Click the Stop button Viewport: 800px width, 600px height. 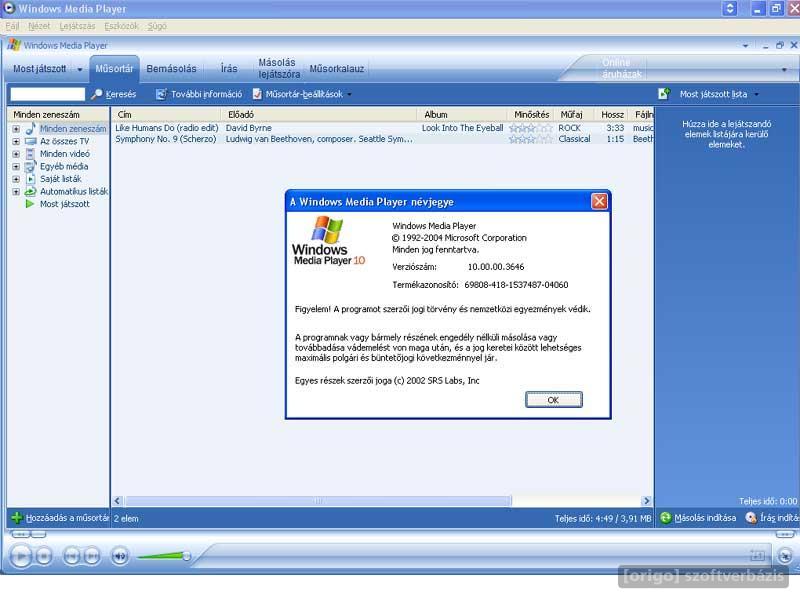pos(44,556)
